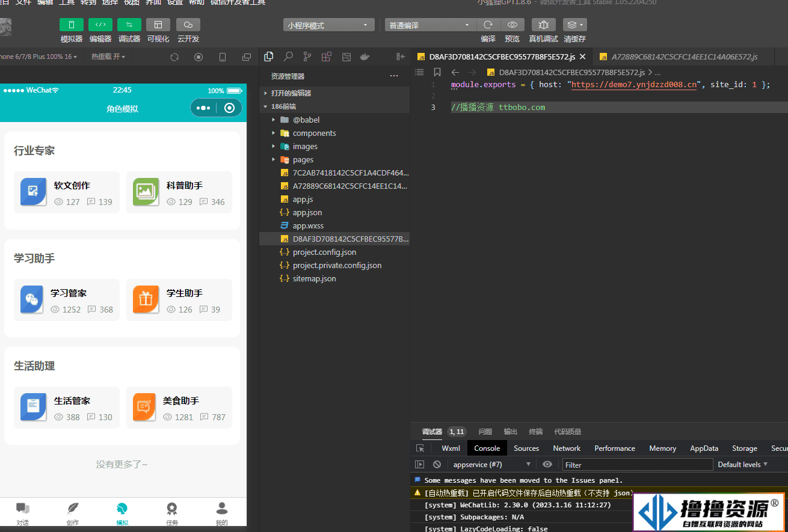
Task: Click the simulator stop icon
Action: click(x=199, y=57)
